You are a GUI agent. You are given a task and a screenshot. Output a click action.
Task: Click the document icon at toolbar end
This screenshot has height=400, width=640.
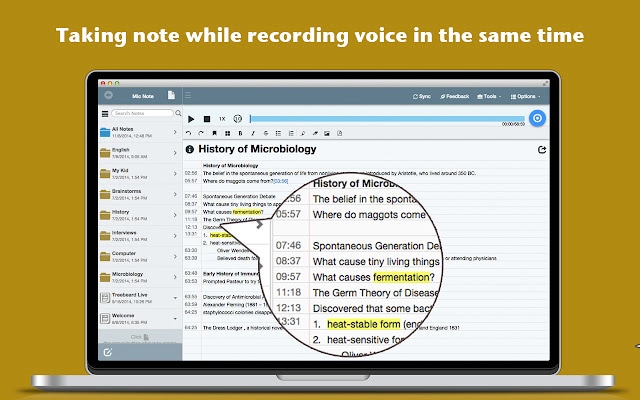pyautogui.click(x=340, y=133)
